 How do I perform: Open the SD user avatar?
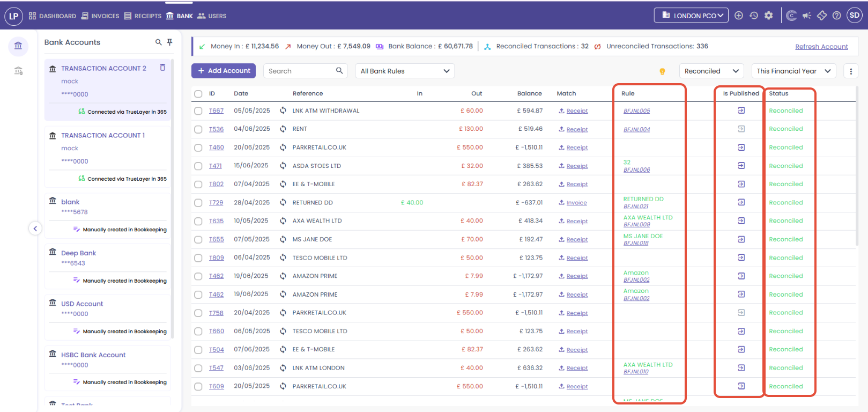click(855, 16)
